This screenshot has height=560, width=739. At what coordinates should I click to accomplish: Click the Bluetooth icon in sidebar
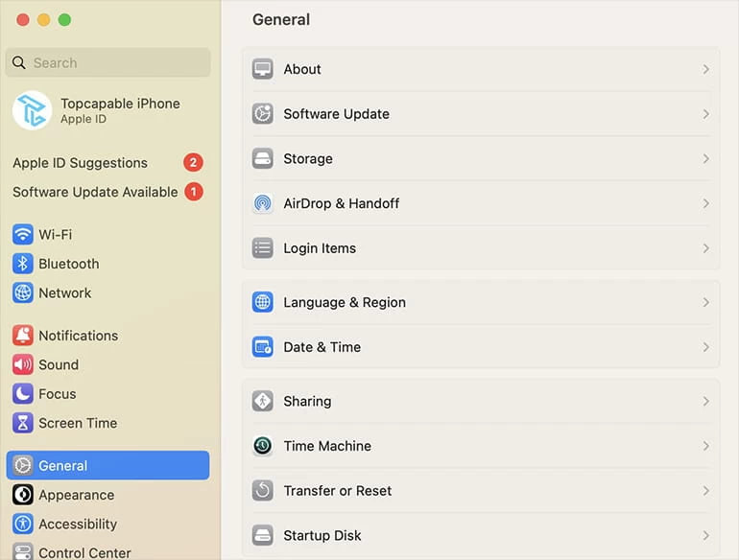coord(22,264)
